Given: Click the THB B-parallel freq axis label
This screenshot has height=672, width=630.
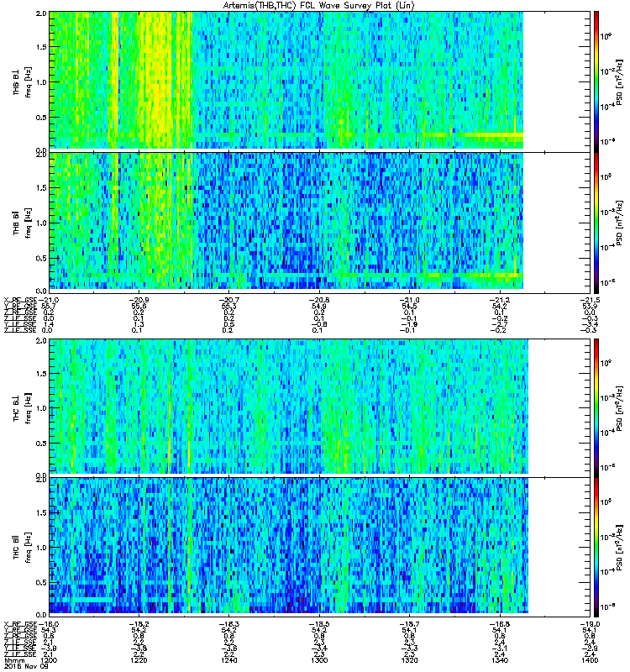Looking at the screenshot, I should coord(23,223).
